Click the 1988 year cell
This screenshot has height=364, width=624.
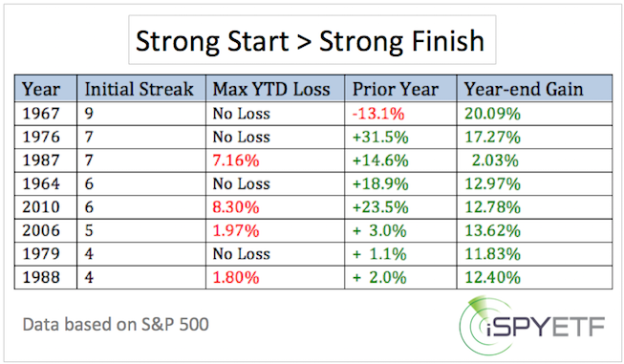point(41,277)
